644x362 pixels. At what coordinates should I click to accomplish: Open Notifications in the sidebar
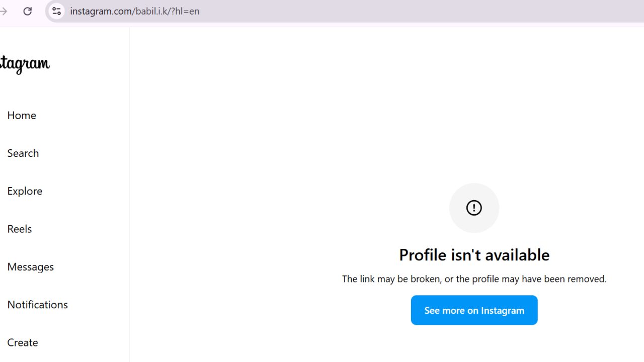[38, 305]
